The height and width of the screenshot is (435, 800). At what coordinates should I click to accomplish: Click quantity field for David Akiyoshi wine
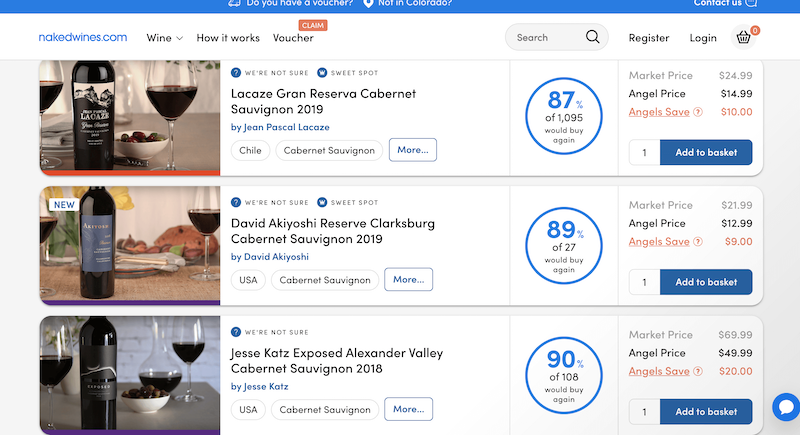point(645,282)
